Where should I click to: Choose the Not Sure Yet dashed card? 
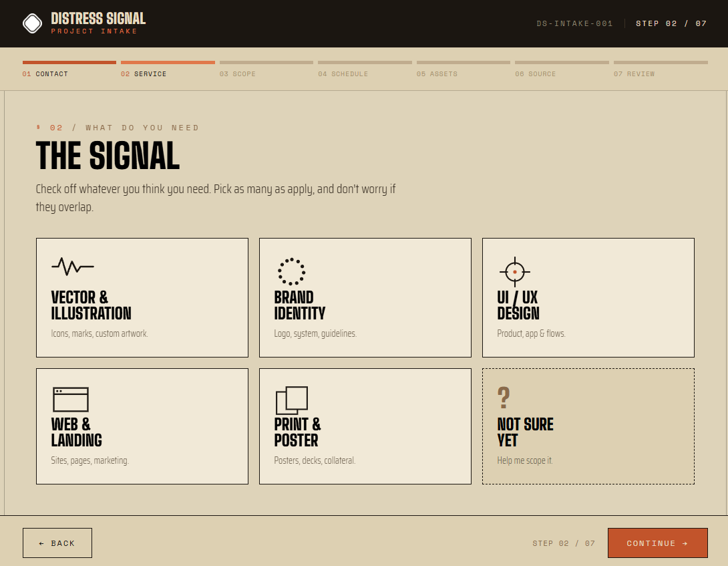pyautogui.click(x=588, y=426)
